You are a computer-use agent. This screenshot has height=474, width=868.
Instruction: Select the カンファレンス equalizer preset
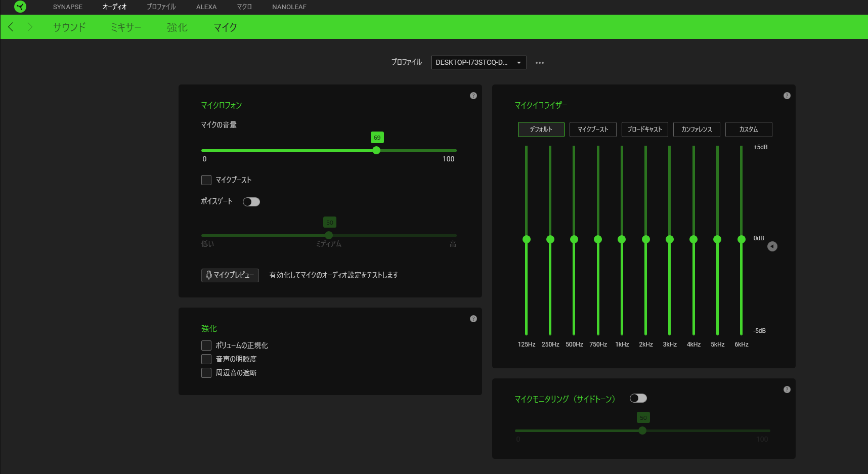click(697, 130)
